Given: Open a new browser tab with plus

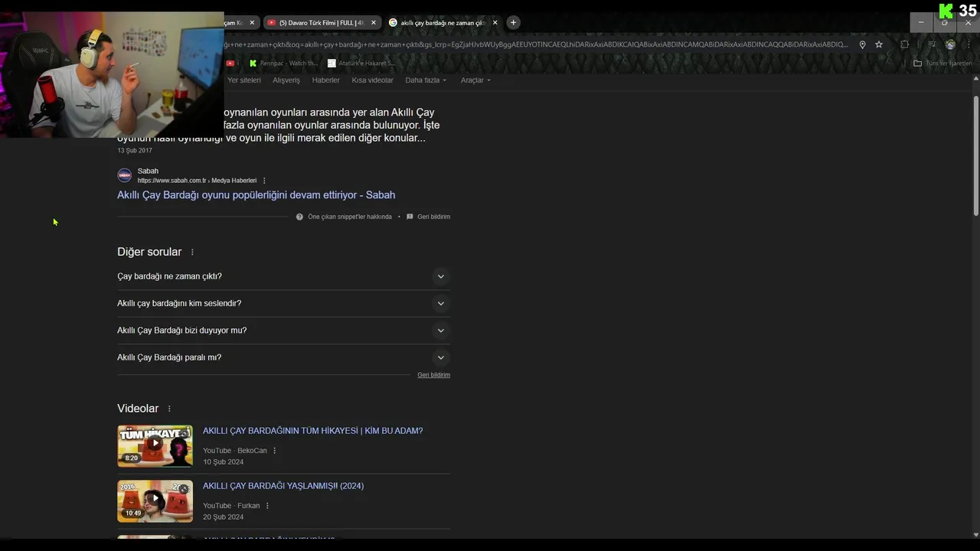Looking at the screenshot, I should tap(513, 22).
